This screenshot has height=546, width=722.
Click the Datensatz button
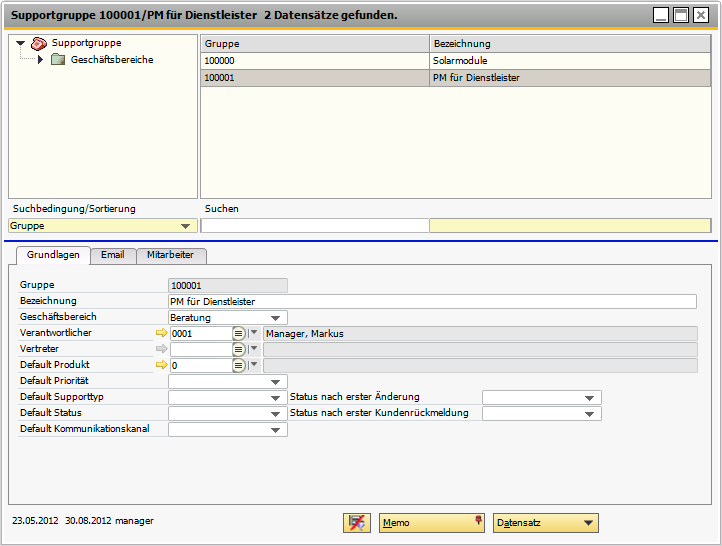point(545,523)
